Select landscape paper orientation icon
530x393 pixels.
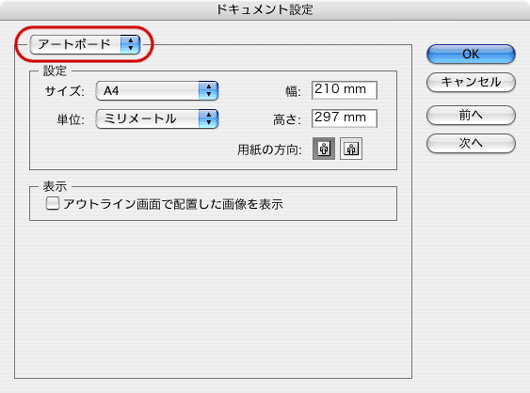[351, 148]
